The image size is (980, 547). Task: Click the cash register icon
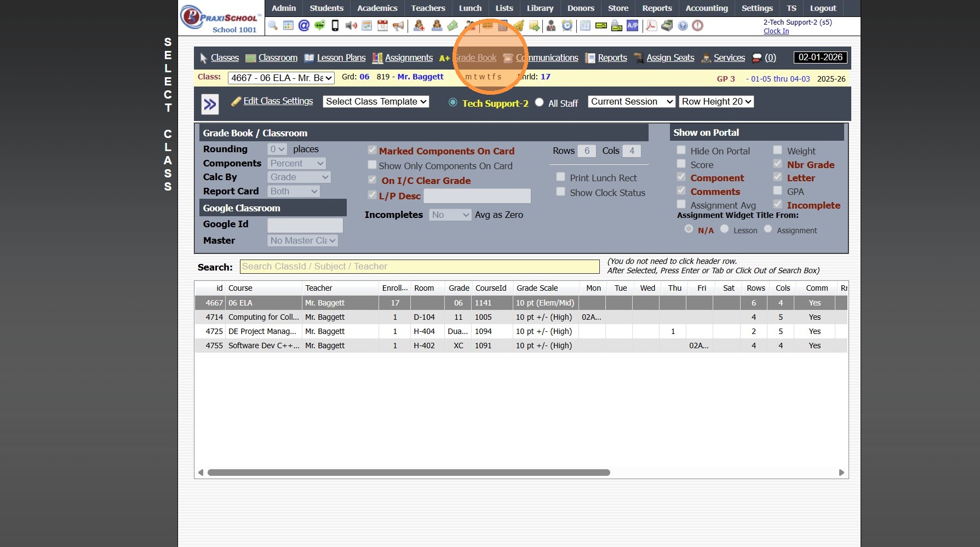click(x=667, y=26)
